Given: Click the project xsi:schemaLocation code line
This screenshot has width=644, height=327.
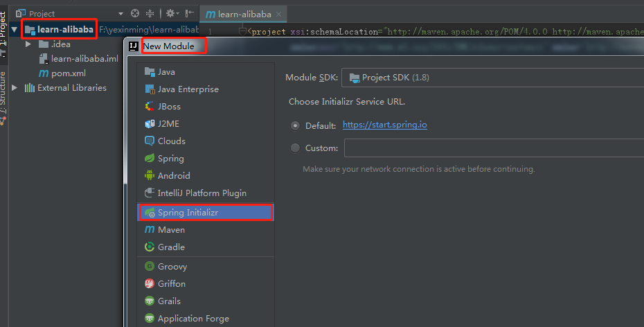Looking at the screenshot, I should coord(446,32).
